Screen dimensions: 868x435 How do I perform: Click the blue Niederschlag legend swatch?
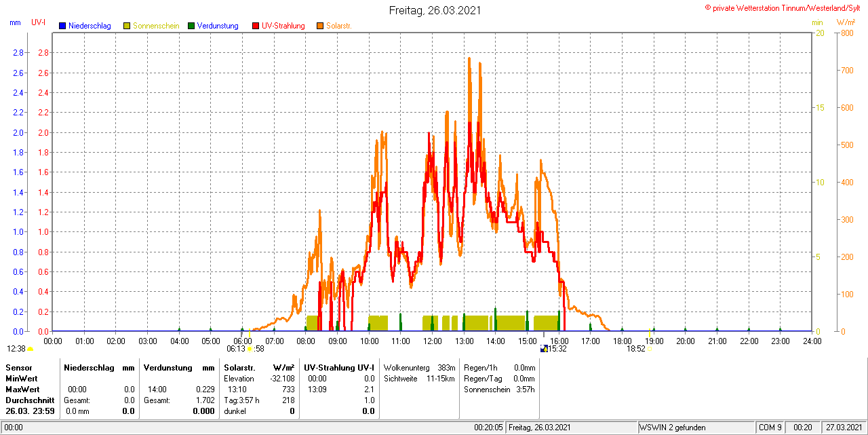tap(62, 26)
